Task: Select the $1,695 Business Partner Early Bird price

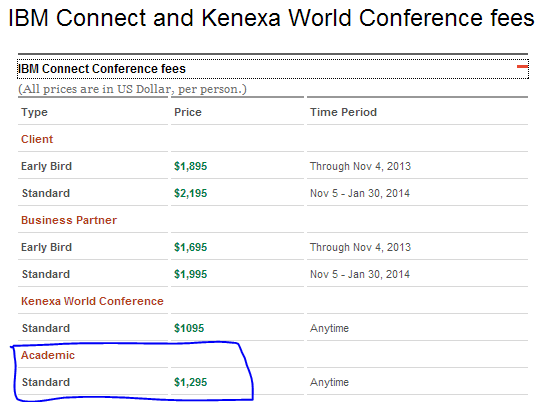Action: coord(191,247)
